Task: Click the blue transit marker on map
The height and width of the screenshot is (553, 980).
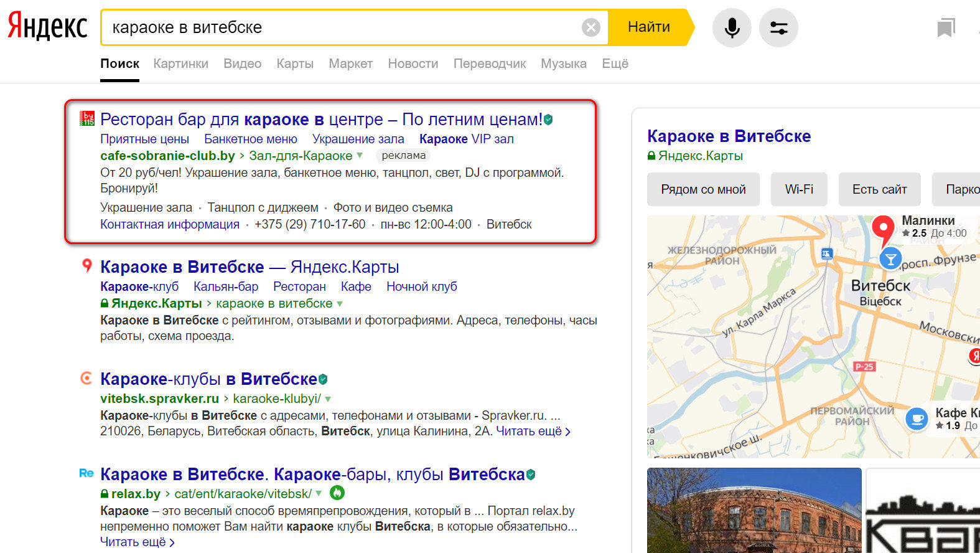Action: click(826, 253)
